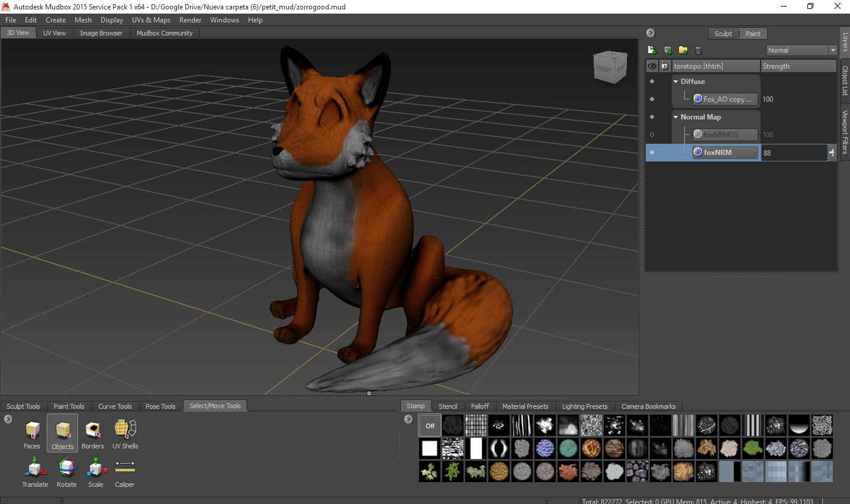Image resolution: width=850 pixels, height=504 pixels.
Task: Turn stamp Off in the Stamp tray
Action: [430, 425]
